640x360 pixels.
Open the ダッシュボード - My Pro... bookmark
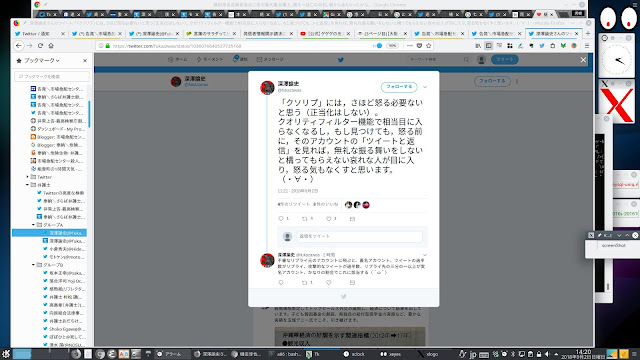(x=58, y=129)
